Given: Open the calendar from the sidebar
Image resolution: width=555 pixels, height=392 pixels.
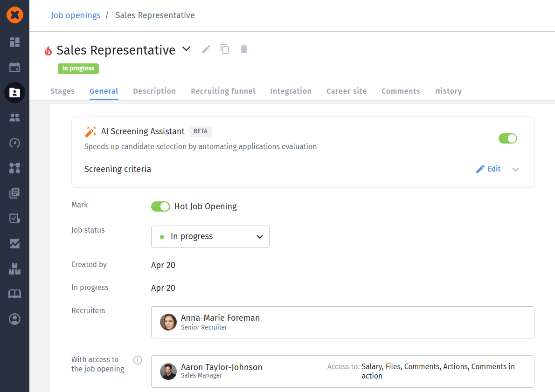Looking at the screenshot, I should (15, 67).
